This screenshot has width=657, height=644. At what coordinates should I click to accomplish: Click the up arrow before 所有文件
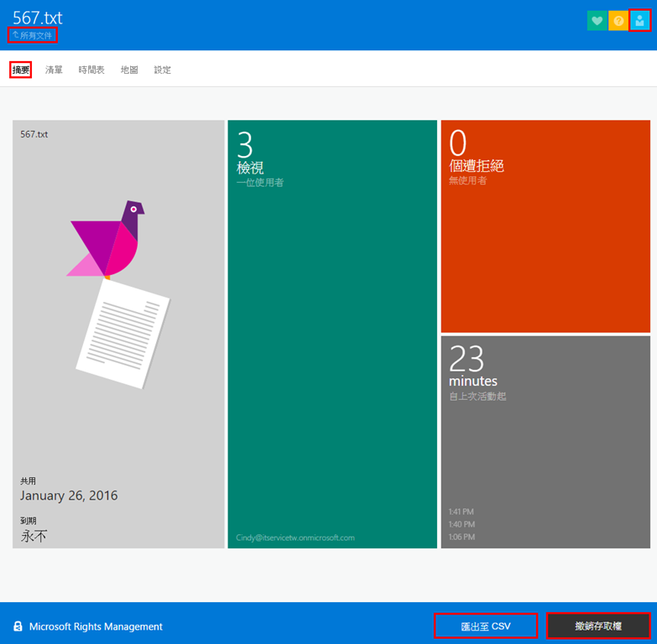(x=15, y=35)
